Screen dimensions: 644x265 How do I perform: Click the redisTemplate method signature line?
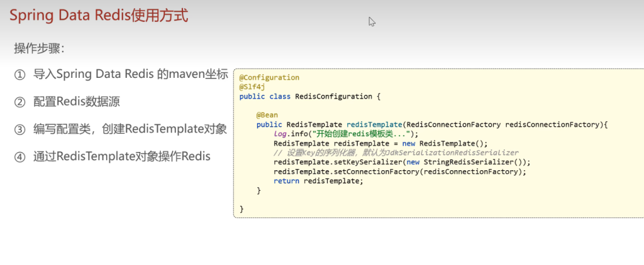pyautogui.click(x=432, y=125)
